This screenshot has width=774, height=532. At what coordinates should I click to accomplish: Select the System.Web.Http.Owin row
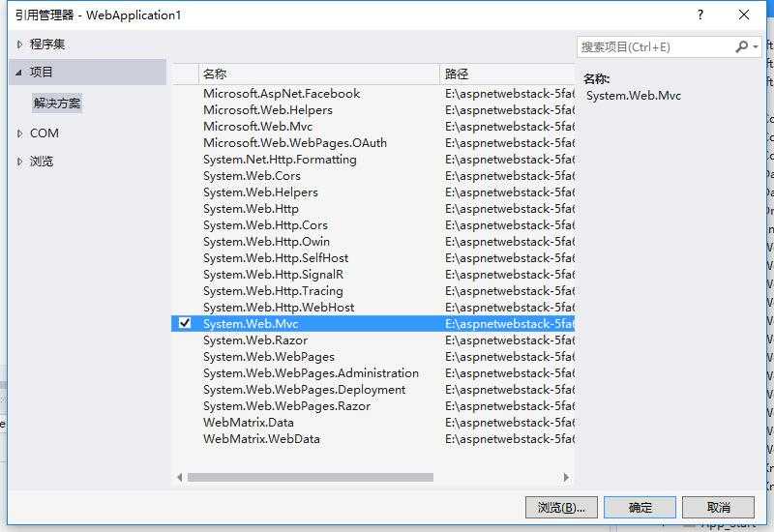[x=372, y=242]
